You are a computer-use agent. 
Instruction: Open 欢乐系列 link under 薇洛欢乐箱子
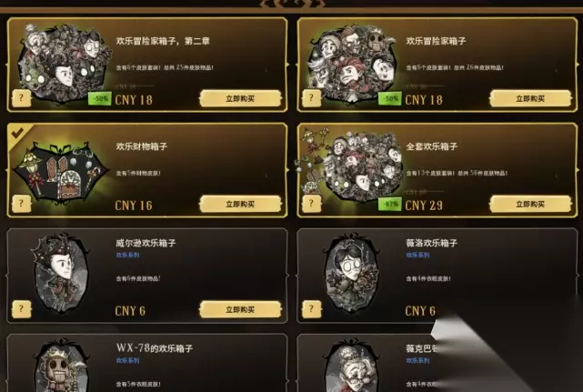click(x=417, y=256)
